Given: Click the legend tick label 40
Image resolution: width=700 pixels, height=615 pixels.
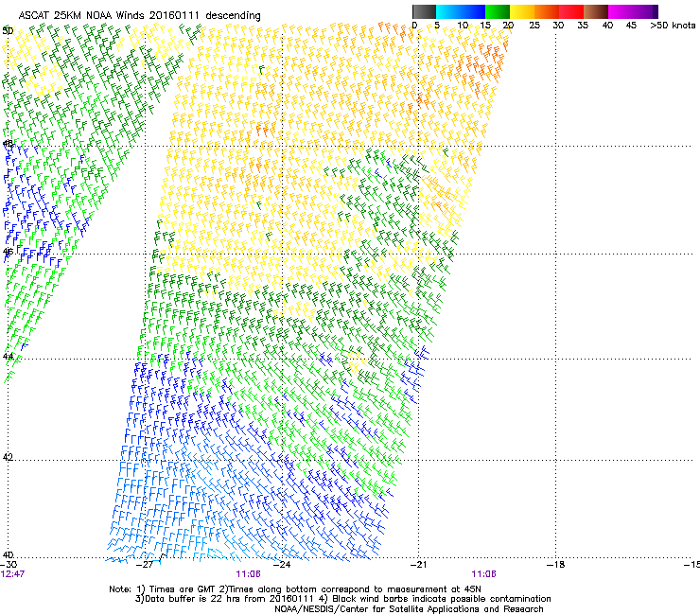Looking at the screenshot, I should (607, 26).
